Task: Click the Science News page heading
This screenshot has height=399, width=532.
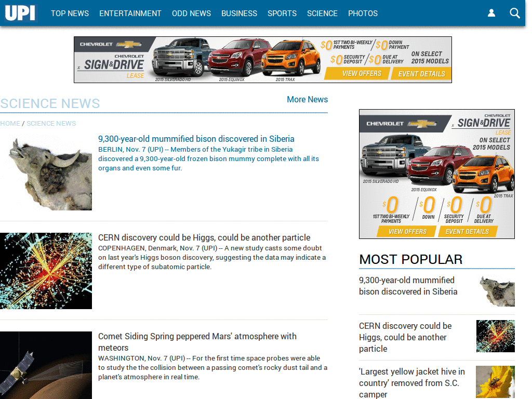Action: pos(50,103)
